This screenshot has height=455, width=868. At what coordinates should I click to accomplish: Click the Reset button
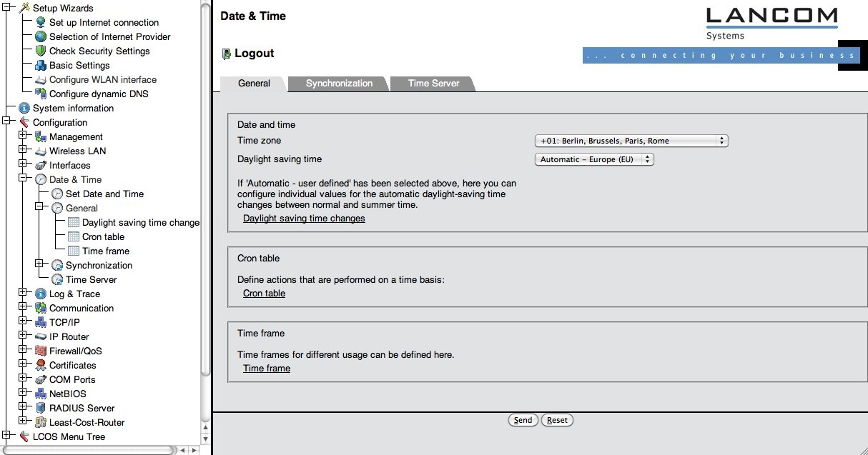point(557,420)
